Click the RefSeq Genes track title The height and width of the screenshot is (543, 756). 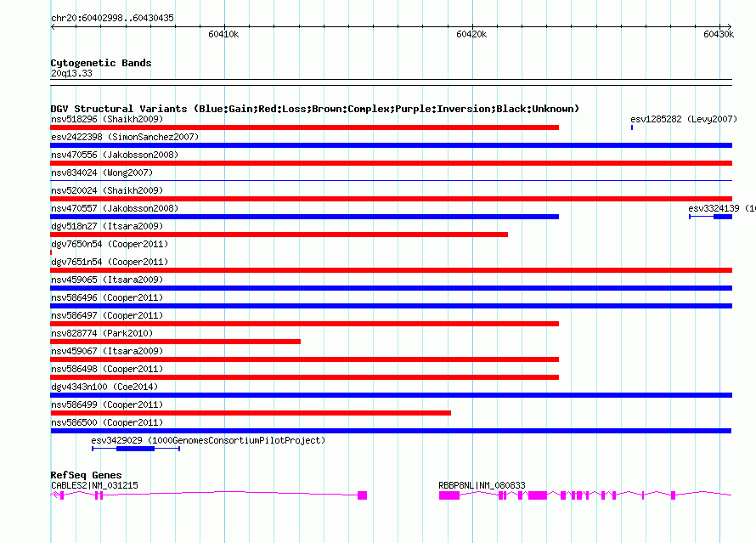86,476
